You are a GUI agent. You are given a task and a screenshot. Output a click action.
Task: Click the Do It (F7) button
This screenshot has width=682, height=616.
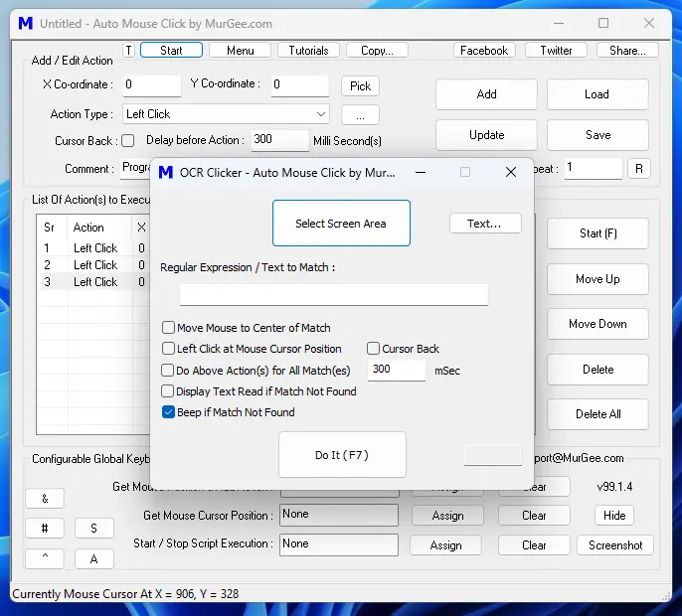[342, 455]
